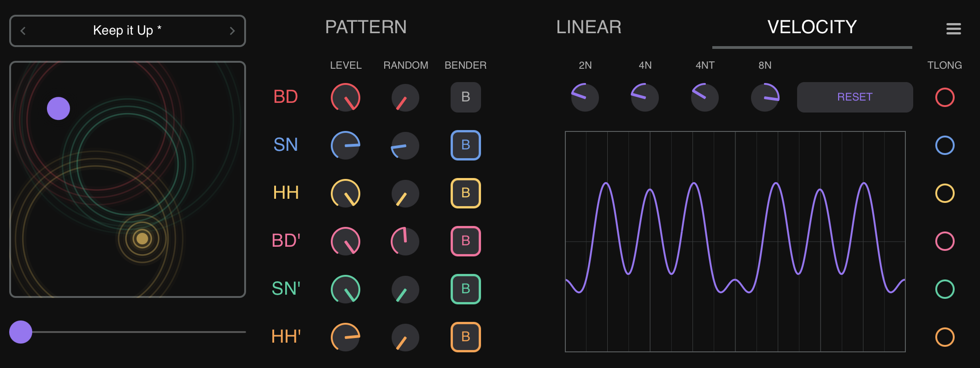Switch to the LINEAR tab
980x368 pixels.
(x=589, y=28)
